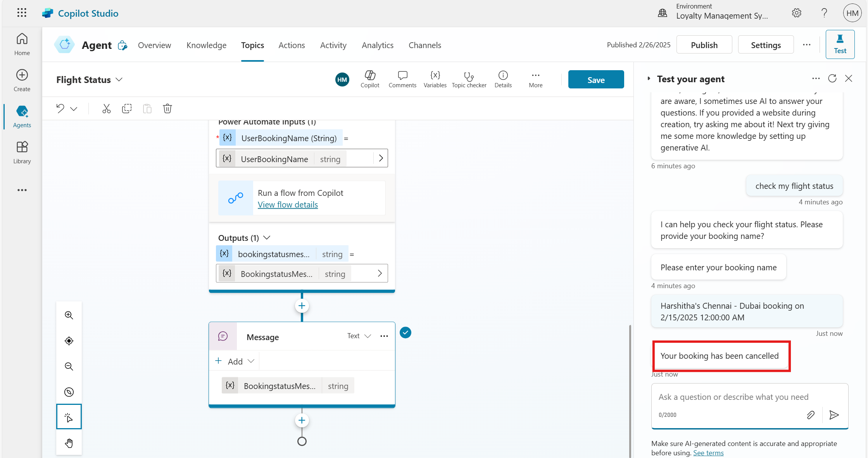Toggle the Test panel button
This screenshot has width=868, height=458.
coord(840,44)
